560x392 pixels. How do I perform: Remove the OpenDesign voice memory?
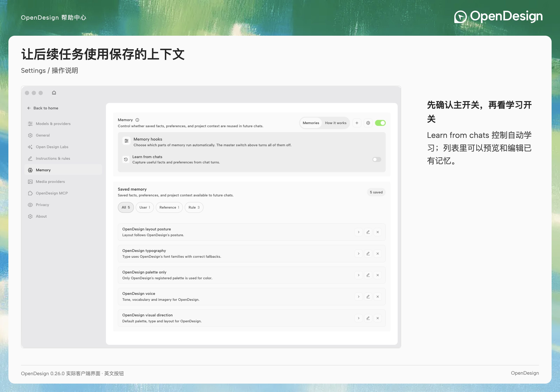377,297
